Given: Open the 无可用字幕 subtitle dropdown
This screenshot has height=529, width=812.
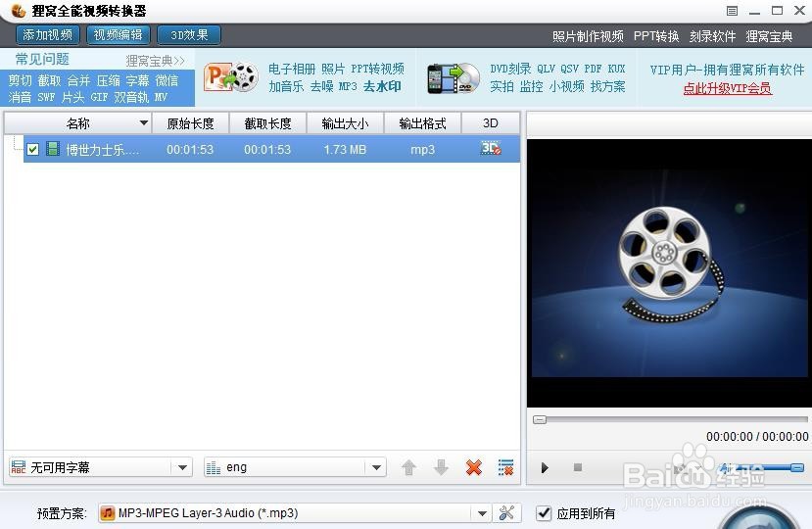Looking at the screenshot, I should pyautogui.click(x=101, y=467).
